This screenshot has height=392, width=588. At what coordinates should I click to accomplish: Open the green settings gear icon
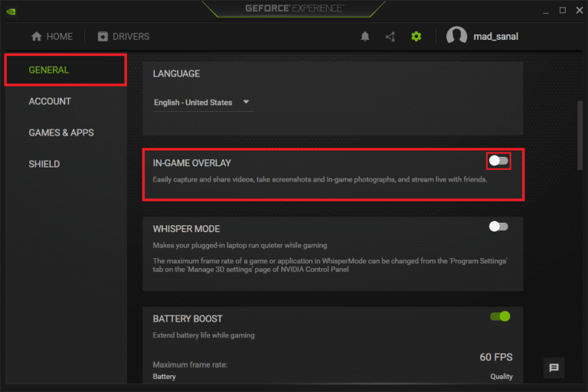[416, 37]
